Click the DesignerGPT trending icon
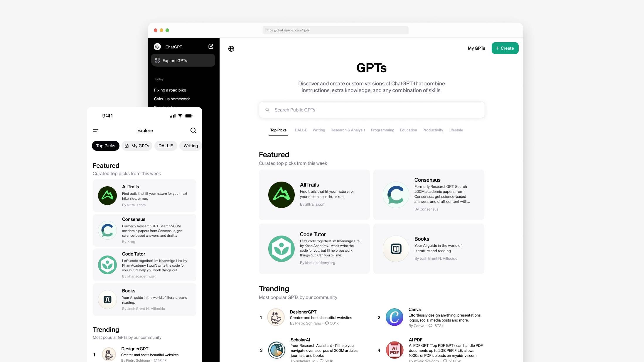 [276, 317]
